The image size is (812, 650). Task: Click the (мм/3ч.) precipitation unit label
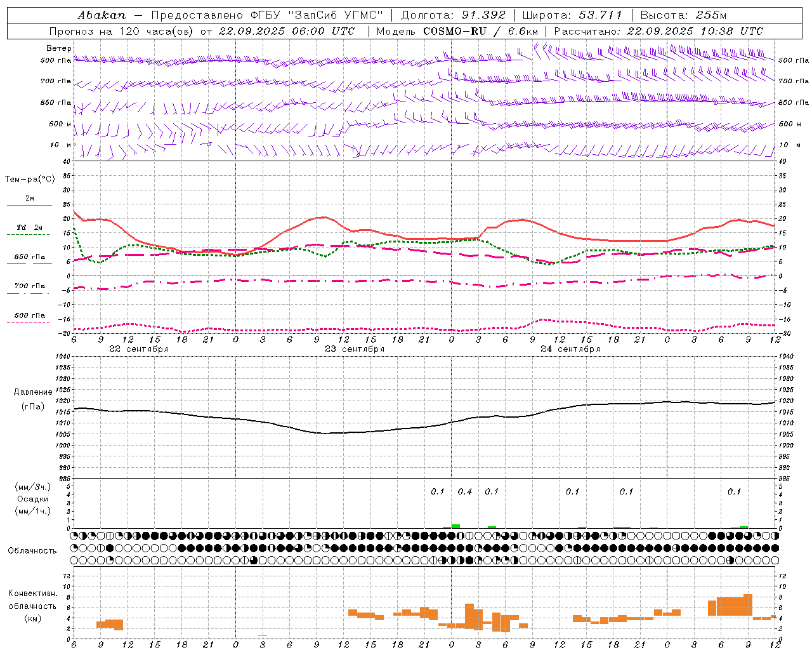[33, 487]
